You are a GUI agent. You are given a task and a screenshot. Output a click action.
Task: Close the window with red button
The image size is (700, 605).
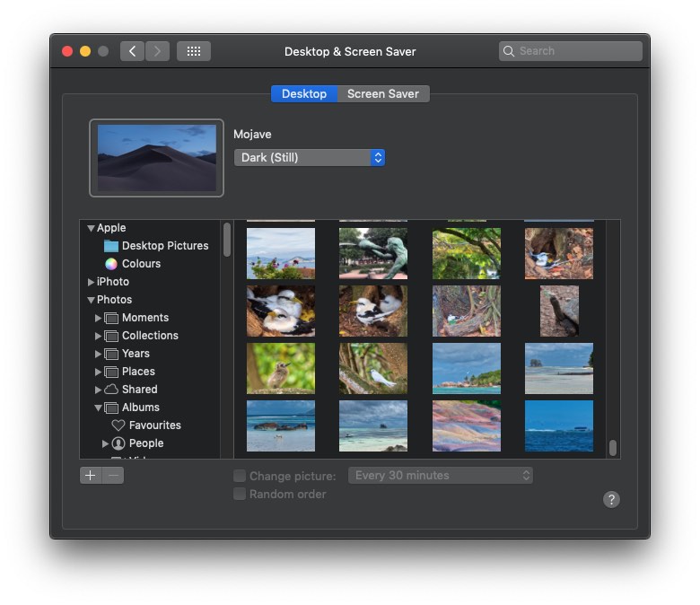[x=67, y=51]
